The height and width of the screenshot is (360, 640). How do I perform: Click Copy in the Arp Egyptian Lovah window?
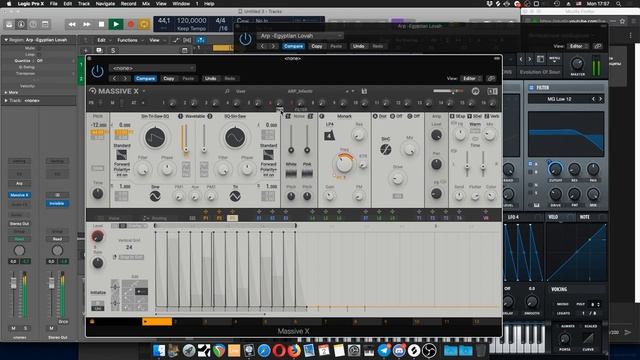click(317, 46)
